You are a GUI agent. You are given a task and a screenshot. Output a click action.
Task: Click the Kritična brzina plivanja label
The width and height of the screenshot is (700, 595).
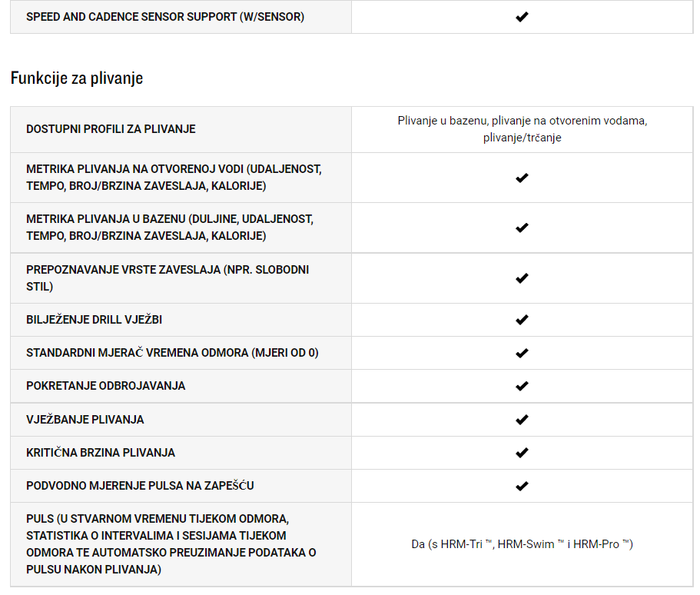tap(101, 453)
